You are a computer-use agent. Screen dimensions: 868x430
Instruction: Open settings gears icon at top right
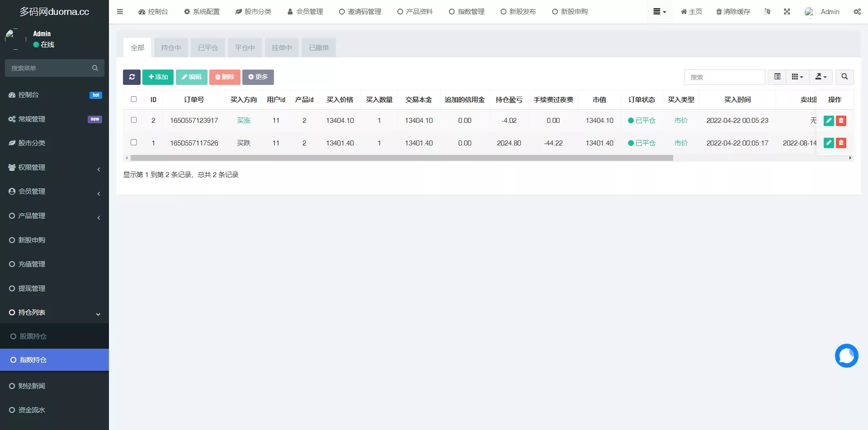point(857,12)
